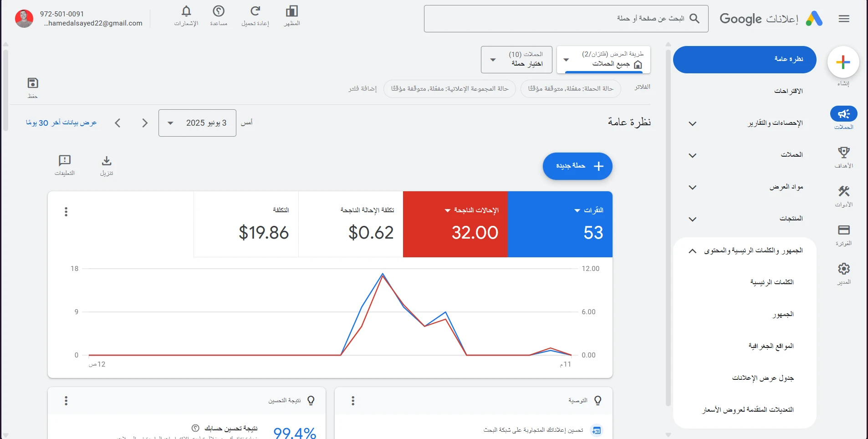Click the download (تنزيل) icon

(106, 160)
